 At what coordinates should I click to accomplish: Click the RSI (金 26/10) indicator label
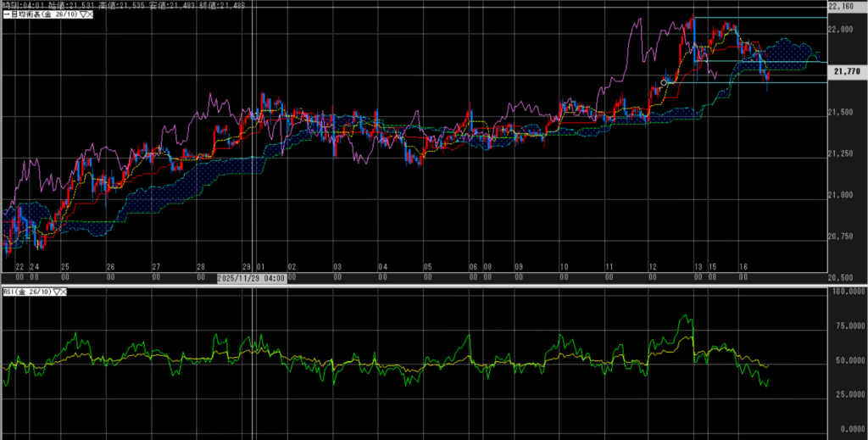25,292
